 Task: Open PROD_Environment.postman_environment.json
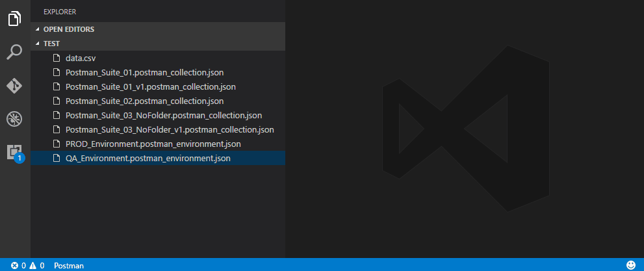(x=158, y=144)
